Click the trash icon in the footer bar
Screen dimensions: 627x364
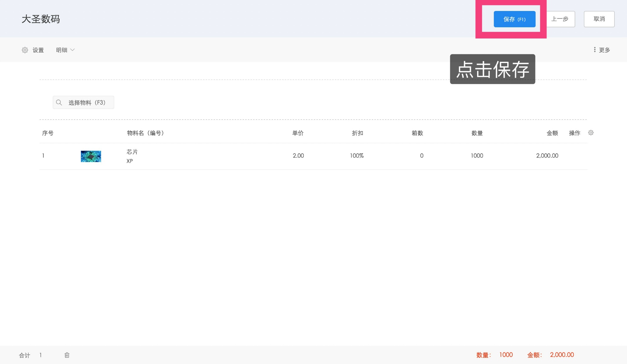pos(67,355)
